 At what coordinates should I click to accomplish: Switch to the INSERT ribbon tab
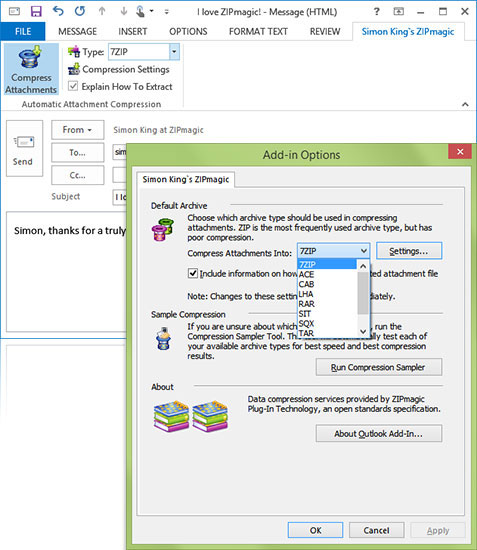(x=133, y=32)
